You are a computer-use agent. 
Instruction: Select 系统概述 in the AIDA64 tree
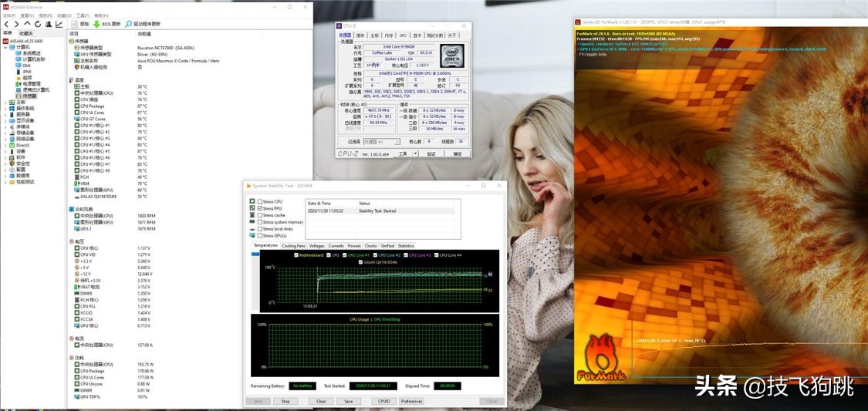coord(27,53)
